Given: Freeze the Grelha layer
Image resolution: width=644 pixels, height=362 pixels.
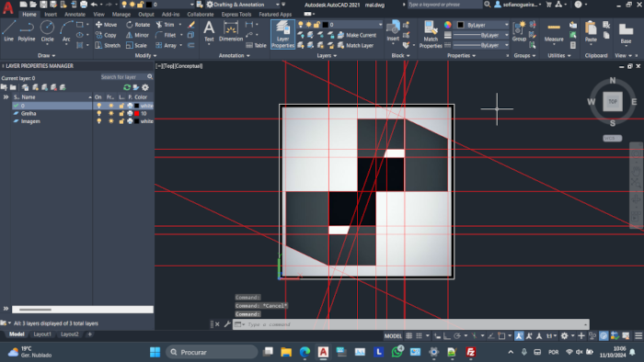Looking at the screenshot, I should click(x=111, y=114).
